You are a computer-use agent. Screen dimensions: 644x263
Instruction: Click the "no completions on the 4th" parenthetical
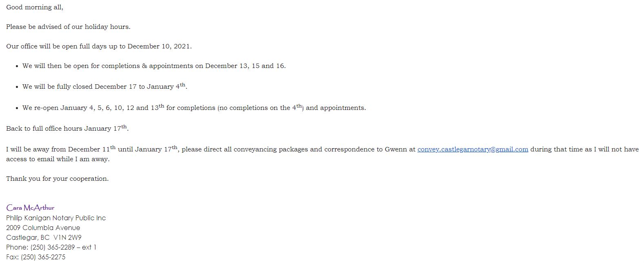tap(260, 107)
